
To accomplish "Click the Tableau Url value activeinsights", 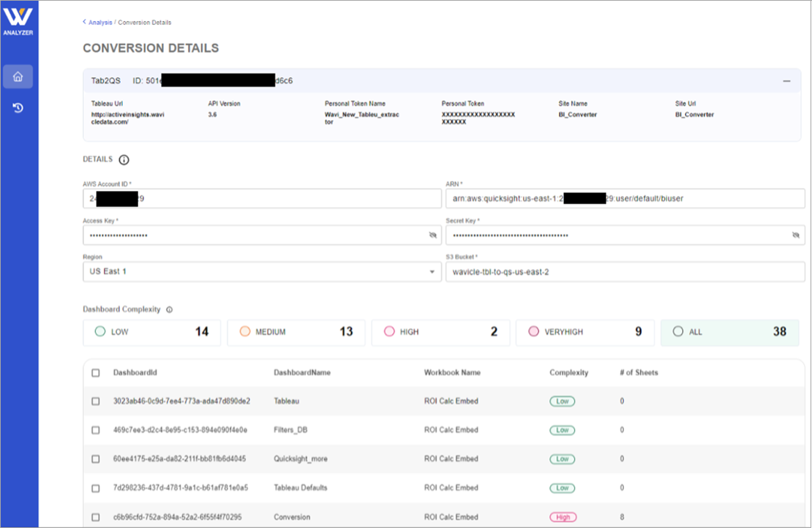I will (x=128, y=118).
